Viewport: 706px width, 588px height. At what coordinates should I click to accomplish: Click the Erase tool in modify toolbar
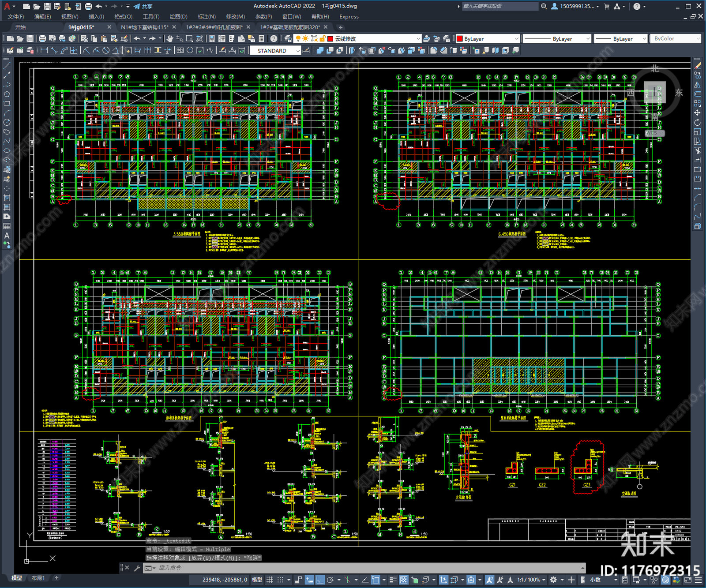[x=697, y=66]
